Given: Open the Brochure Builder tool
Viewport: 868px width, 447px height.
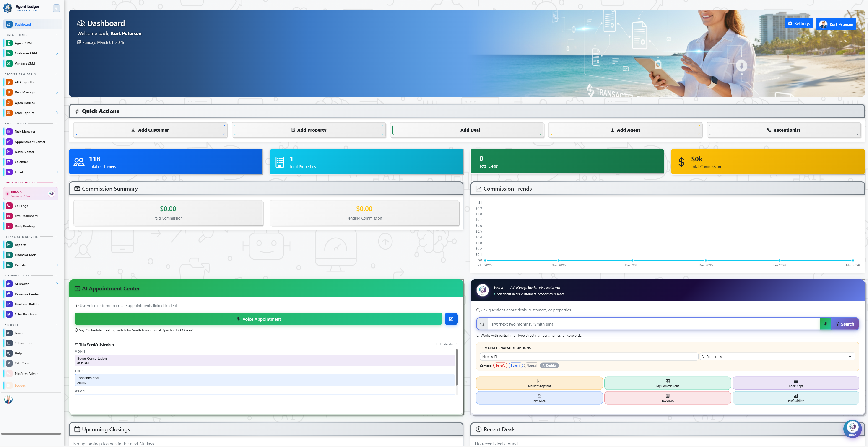Looking at the screenshot, I should pos(27,304).
